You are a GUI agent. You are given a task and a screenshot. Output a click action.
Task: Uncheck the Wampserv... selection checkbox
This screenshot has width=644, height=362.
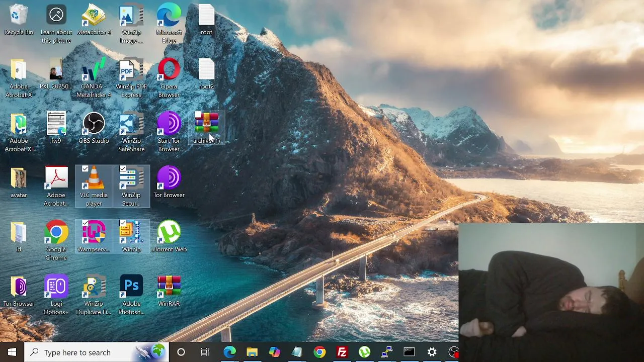(x=85, y=223)
